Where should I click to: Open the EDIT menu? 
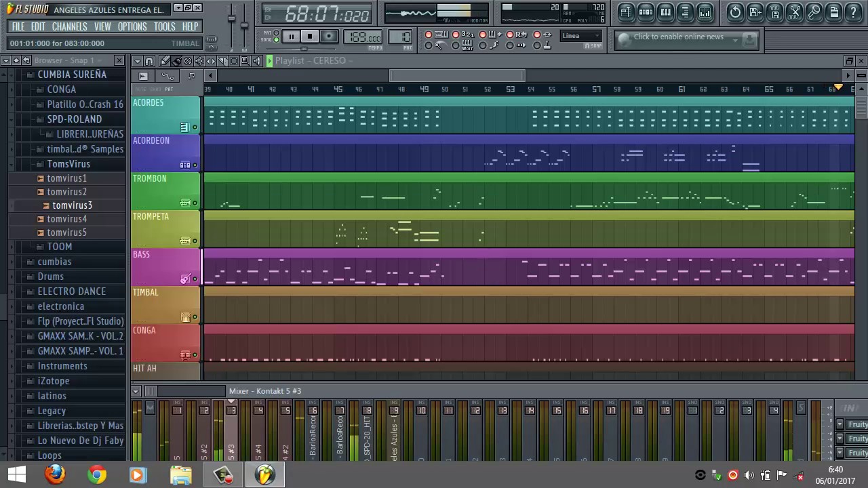pos(38,26)
